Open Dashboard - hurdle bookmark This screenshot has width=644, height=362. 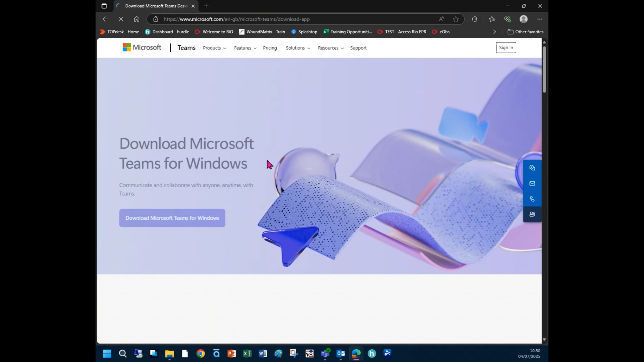tap(167, 32)
